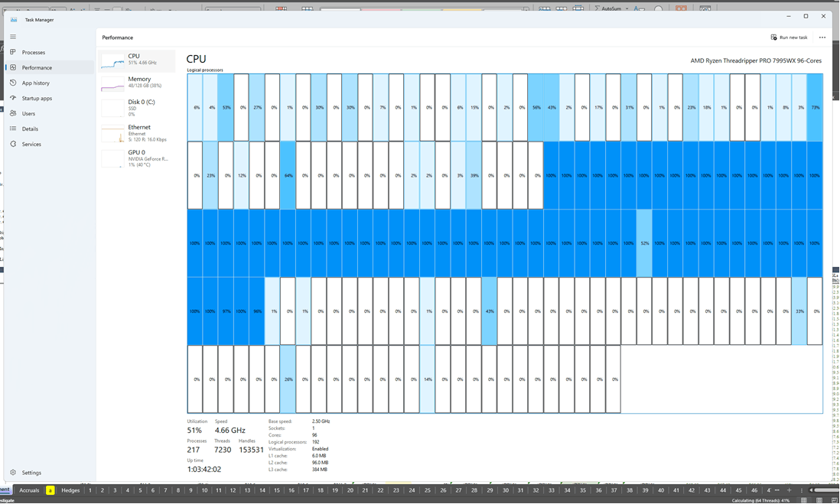Switch to the Accruals sheet tab in Excel
The height and width of the screenshot is (504, 840).
(30, 490)
